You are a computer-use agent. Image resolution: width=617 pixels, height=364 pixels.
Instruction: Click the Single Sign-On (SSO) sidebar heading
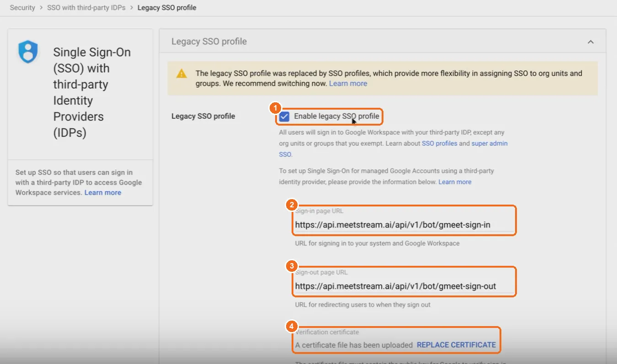click(93, 93)
